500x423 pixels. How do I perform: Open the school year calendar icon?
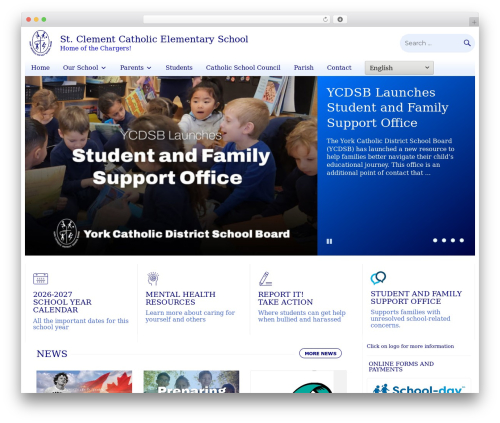(40, 279)
